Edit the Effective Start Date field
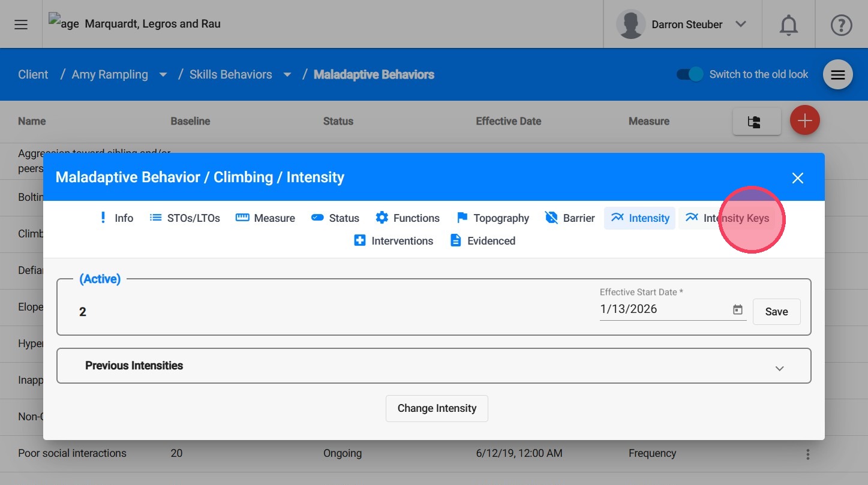Screen dimensions: 868x485 point(663,309)
